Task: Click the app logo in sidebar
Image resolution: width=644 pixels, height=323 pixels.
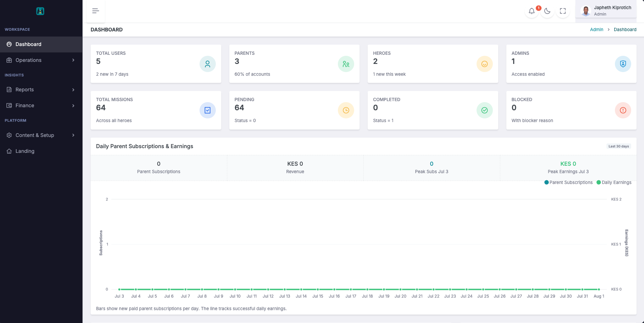Action: [40, 11]
